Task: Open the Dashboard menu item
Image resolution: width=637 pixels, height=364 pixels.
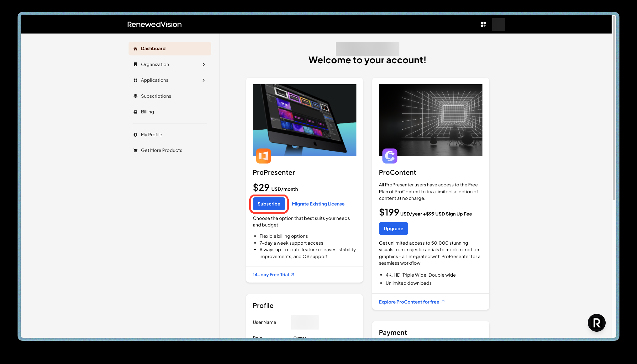Action: pyautogui.click(x=170, y=49)
